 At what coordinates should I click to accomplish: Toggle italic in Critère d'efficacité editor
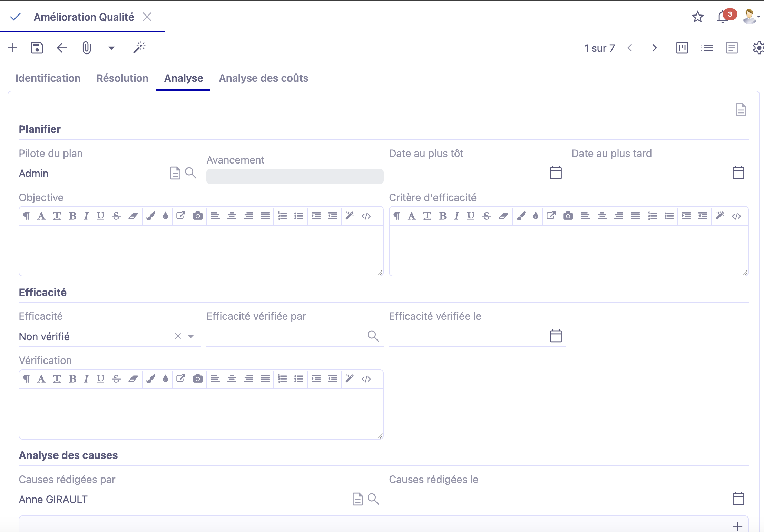point(457,216)
